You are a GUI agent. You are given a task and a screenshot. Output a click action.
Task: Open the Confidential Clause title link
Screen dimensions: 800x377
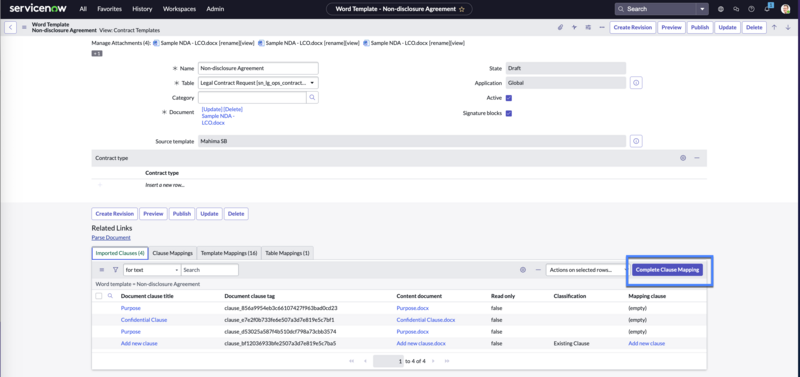tap(144, 320)
